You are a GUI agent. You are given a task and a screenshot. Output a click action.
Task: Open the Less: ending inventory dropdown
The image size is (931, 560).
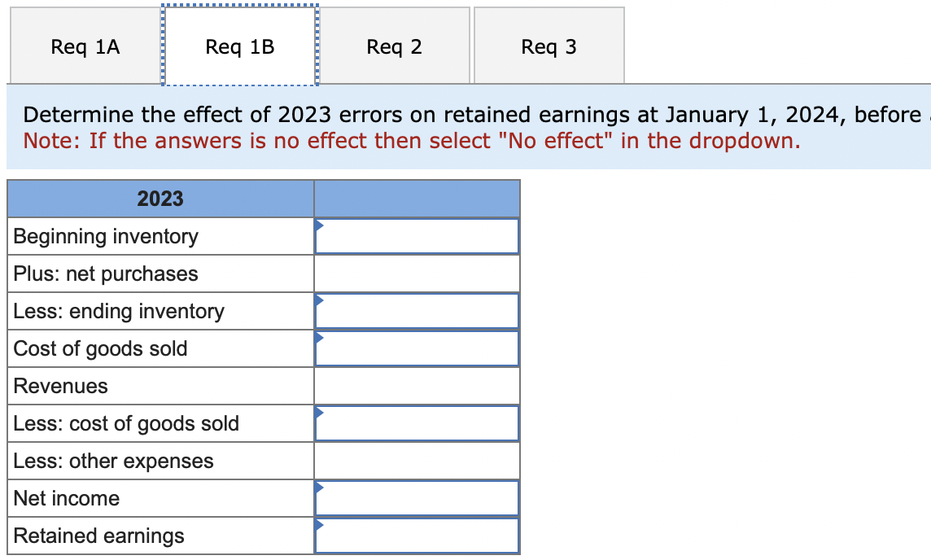pyautogui.click(x=417, y=310)
